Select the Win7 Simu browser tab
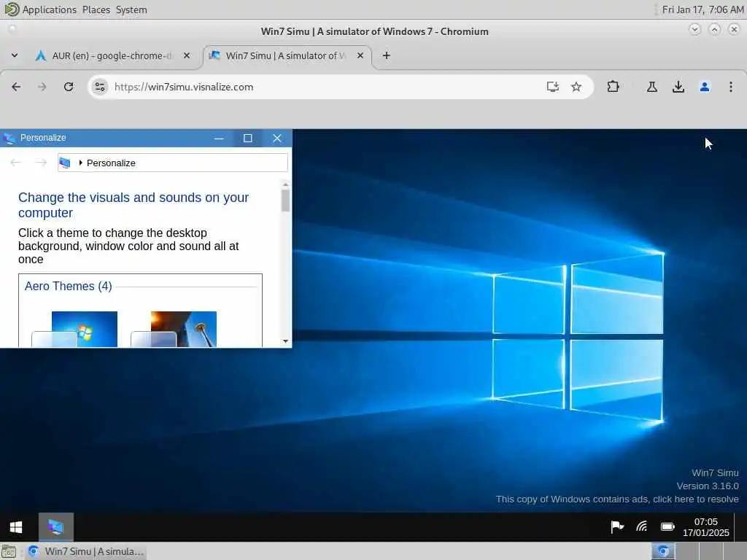 [x=286, y=55]
